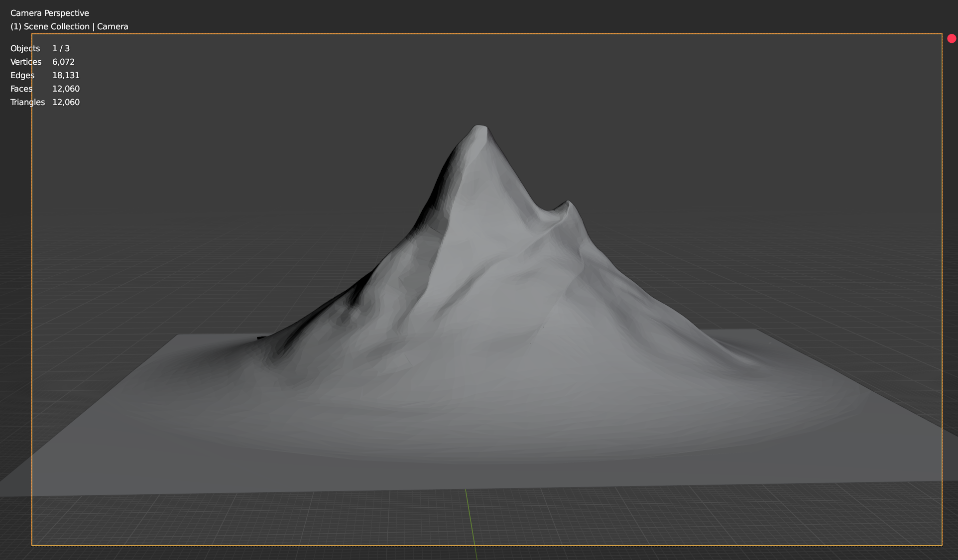This screenshot has width=958, height=560.
Task: Click the red X axis gizmo dot
Action: click(952, 38)
